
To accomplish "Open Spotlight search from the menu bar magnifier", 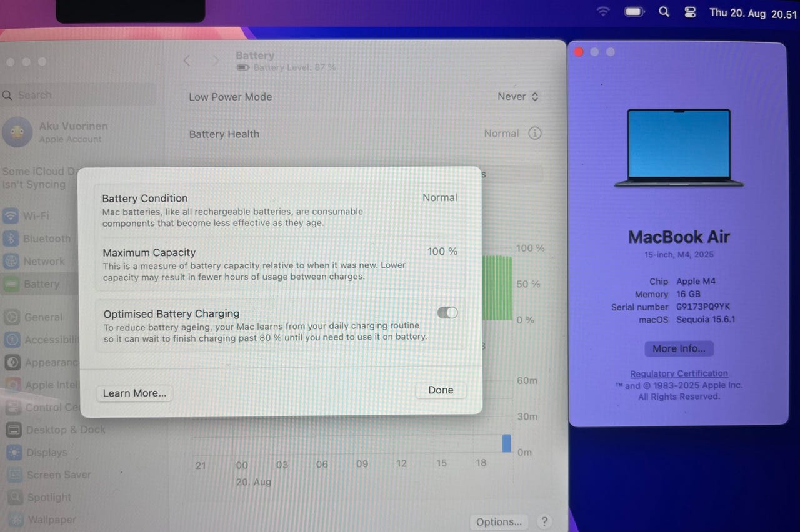I will [664, 12].
